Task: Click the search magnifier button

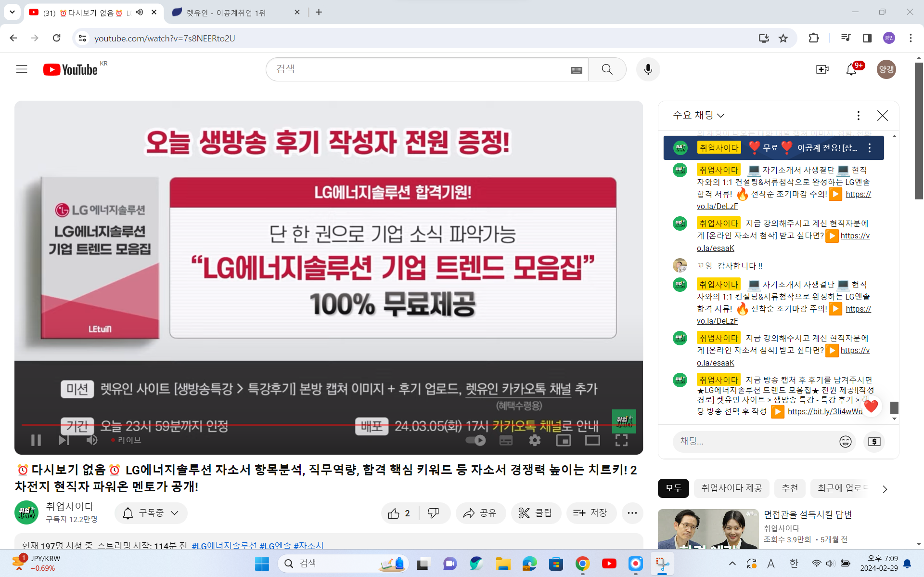Action: coord(607,69)
